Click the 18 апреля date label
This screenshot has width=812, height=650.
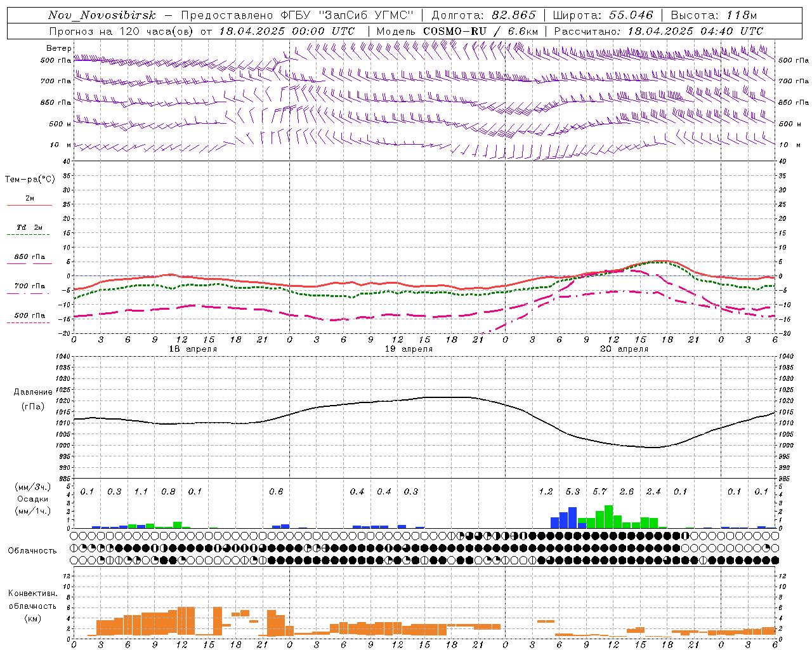(193, 349)
